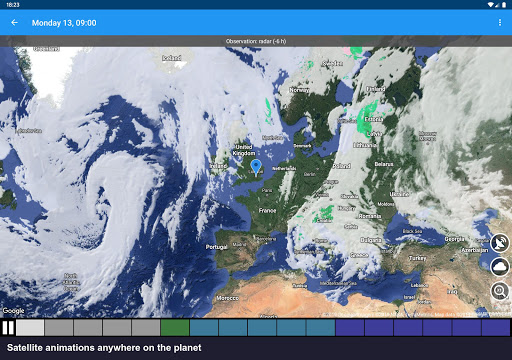
Task: Check the battery status icon
Action: (504, 5)
